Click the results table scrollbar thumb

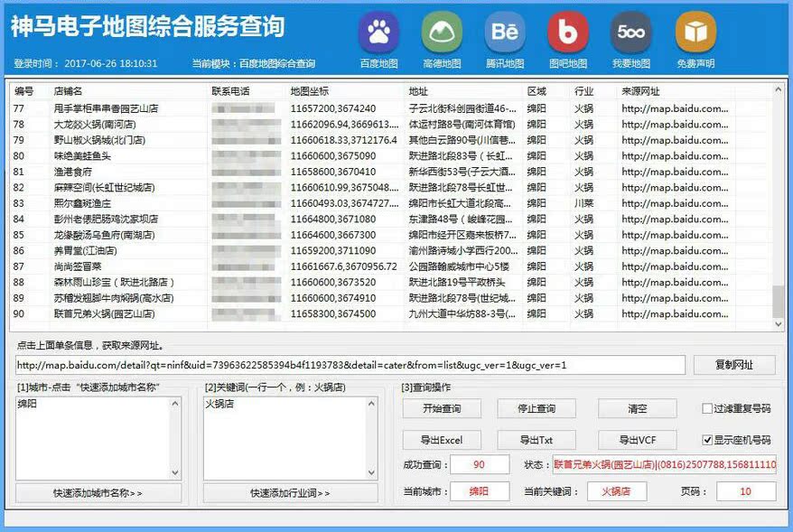tap(779, 302)
